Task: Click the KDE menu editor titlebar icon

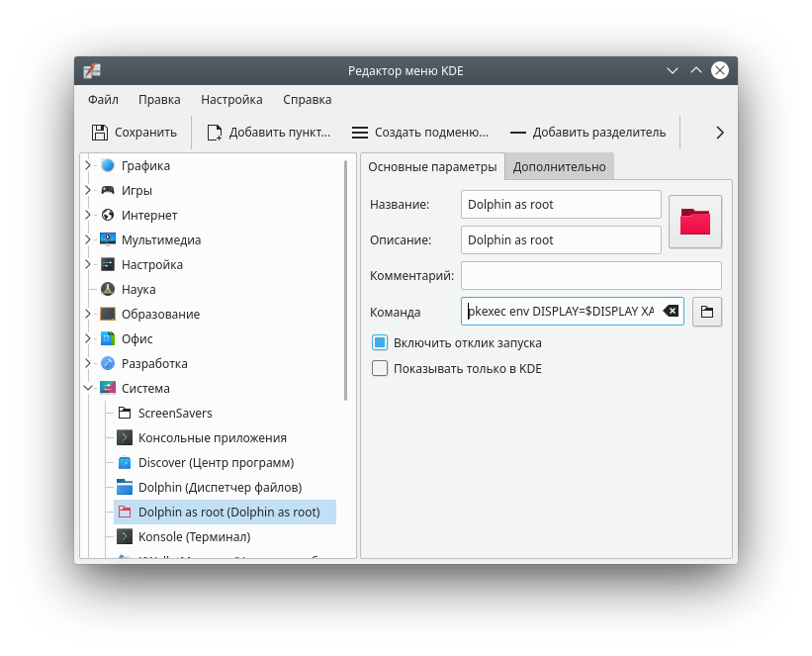Action: point(92,70)
